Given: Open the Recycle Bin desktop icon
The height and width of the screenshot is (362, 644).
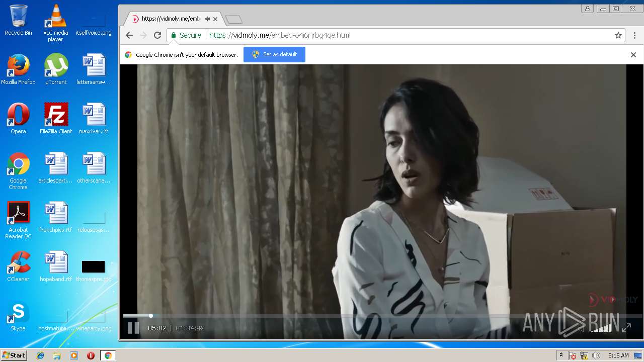Looking at the screenshot, I should (x=18, y=20).
